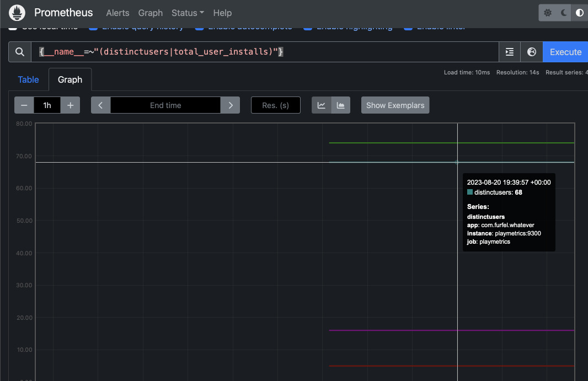Open settings via the gear icon
Screen dimensions: 588x381
click(x=547, y=12)
